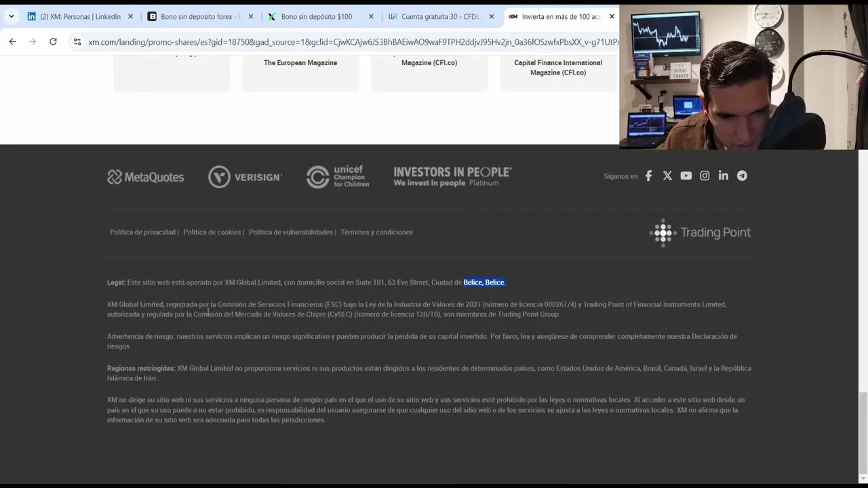Open the tab search dropdown arrow
The width and height of the screenshot is (868, 488).
[11, 16]
